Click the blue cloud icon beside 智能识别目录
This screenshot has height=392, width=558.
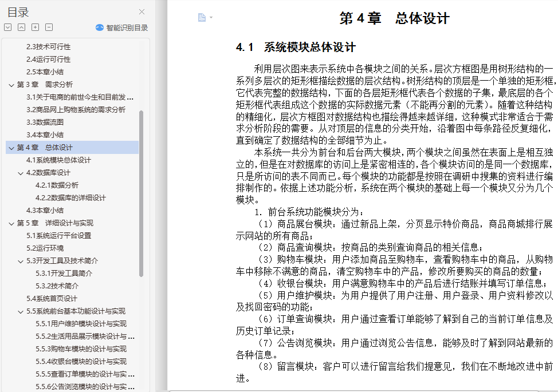click(x=100, y=27)
